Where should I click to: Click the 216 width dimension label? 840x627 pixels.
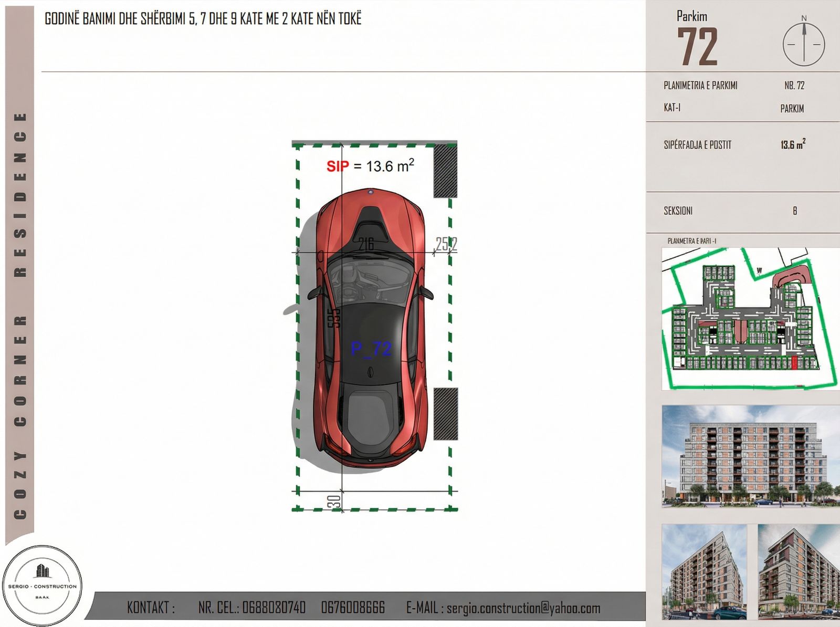click(366, 244)
